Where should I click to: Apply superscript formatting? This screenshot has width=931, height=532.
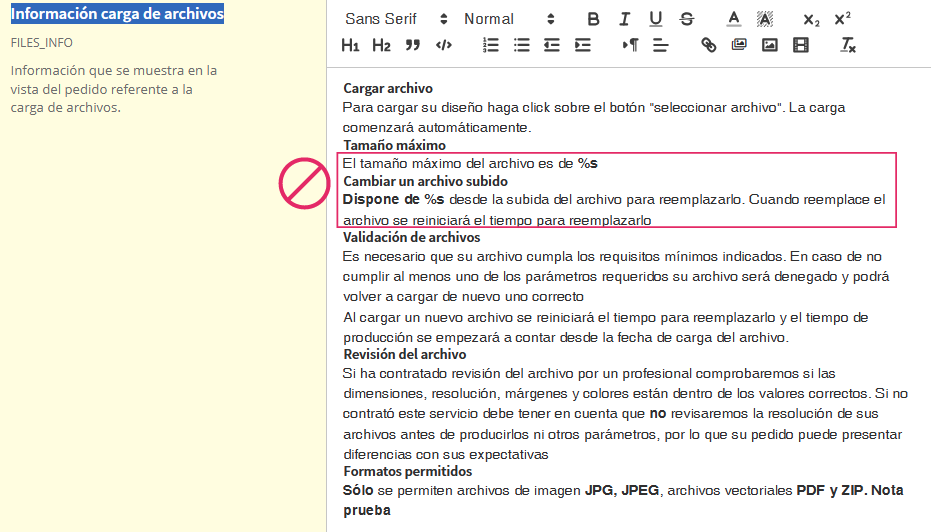click(x=842, y=19)
